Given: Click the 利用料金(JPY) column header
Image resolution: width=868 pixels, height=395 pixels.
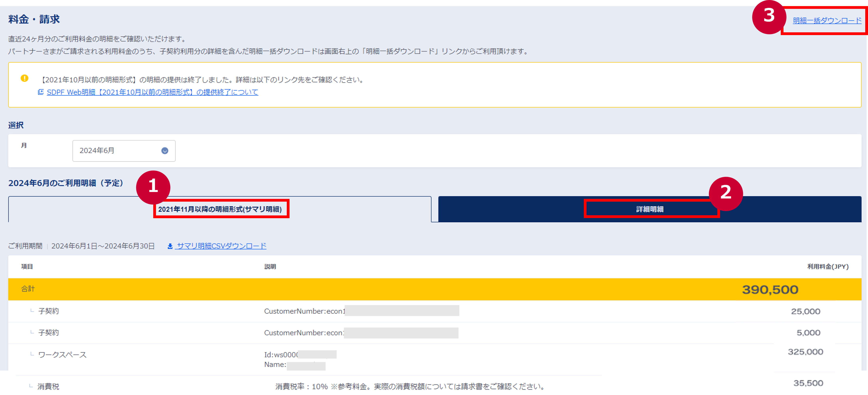Looking at the screenshot, I should (827, 266).
